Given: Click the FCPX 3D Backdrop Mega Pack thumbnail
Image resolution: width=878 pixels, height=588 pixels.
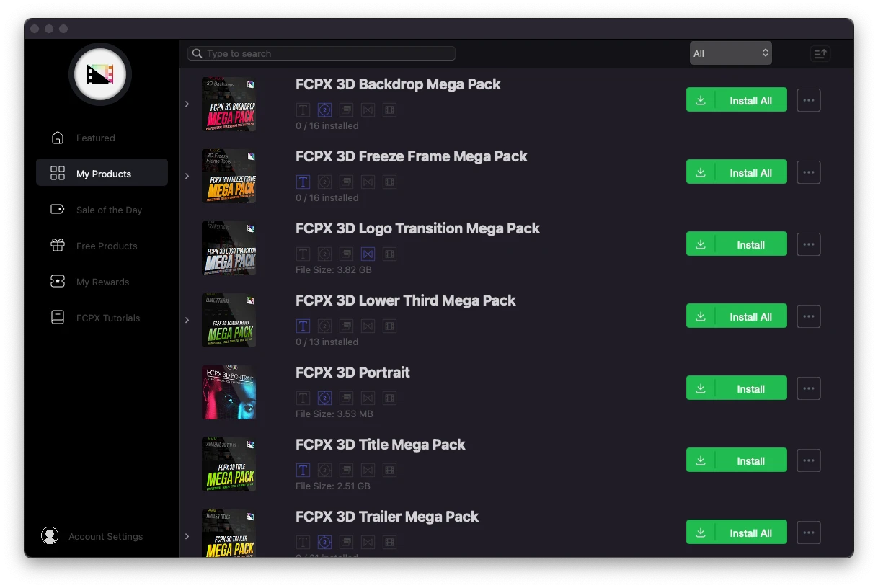Looking at the screenshot, I should click(x=229, y=104).
